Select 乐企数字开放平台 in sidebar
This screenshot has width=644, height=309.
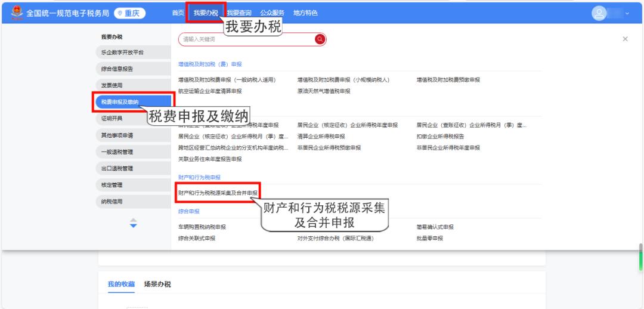click(133, 52)
